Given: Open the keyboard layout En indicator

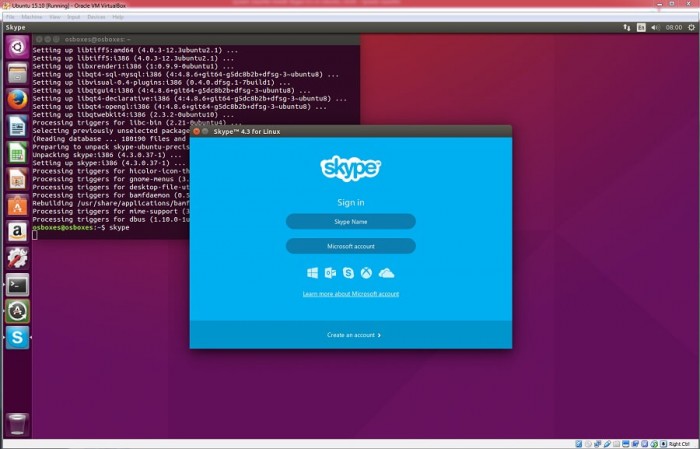Looking at the screenshot, I should [x=641, y=28].
